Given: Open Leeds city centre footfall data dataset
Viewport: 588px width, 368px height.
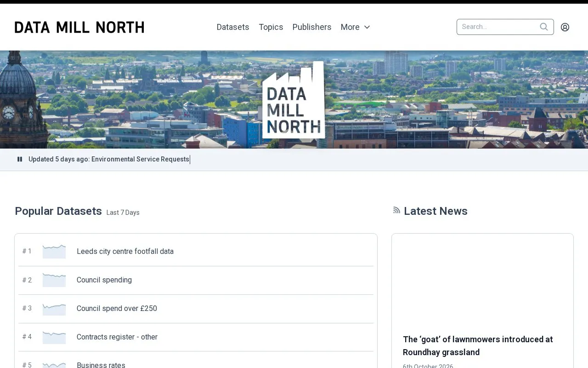Looking at the screenshot, I should [x=125, y=252].
